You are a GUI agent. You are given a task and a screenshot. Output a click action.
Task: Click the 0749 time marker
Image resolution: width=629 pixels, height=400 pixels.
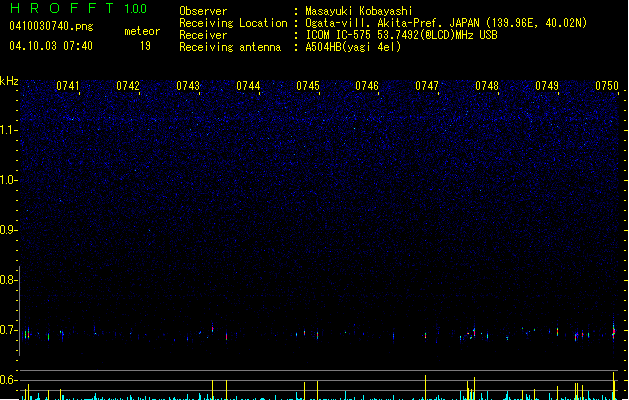(547, 86)
